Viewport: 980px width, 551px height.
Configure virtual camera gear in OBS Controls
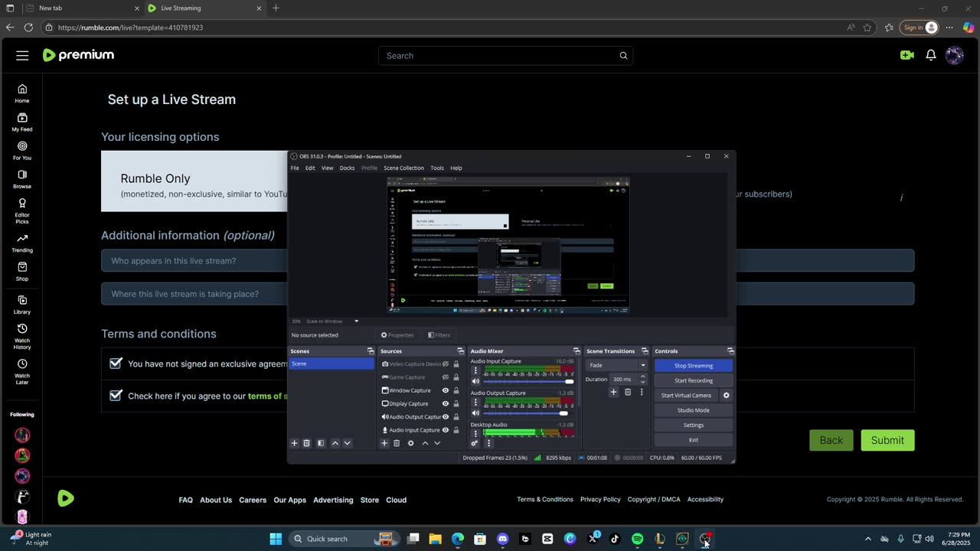coord(727,396)
